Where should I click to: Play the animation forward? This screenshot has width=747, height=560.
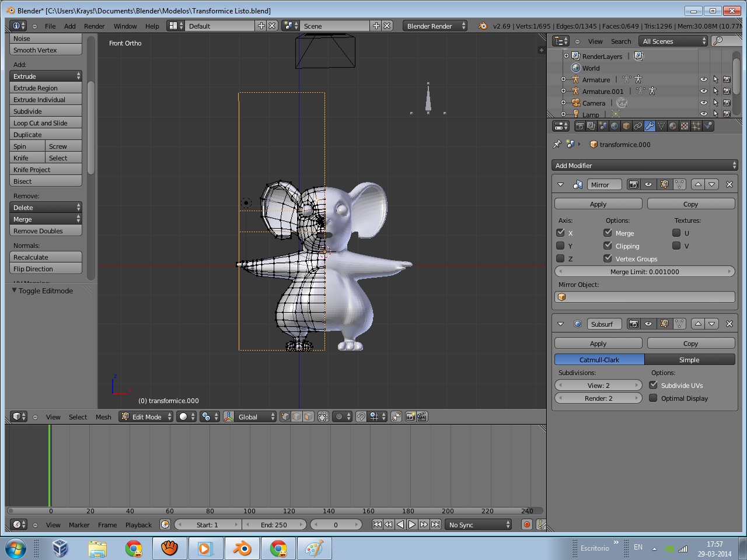point(412,524)
